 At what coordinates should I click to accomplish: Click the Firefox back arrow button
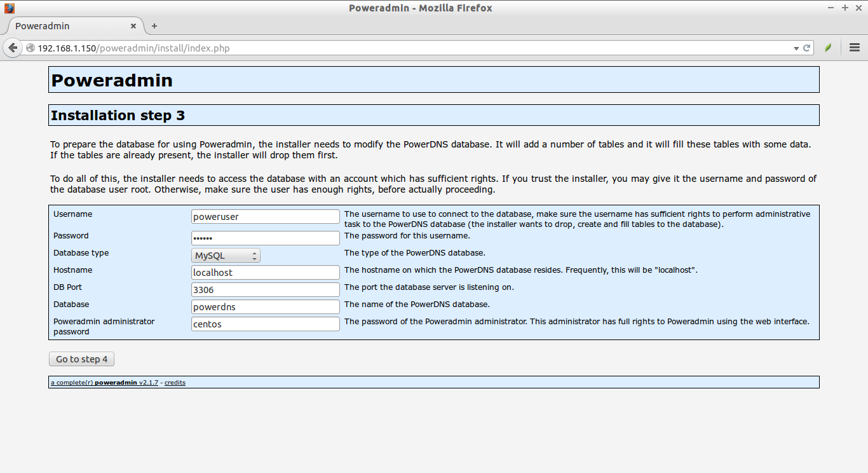[x=13, y=48]
